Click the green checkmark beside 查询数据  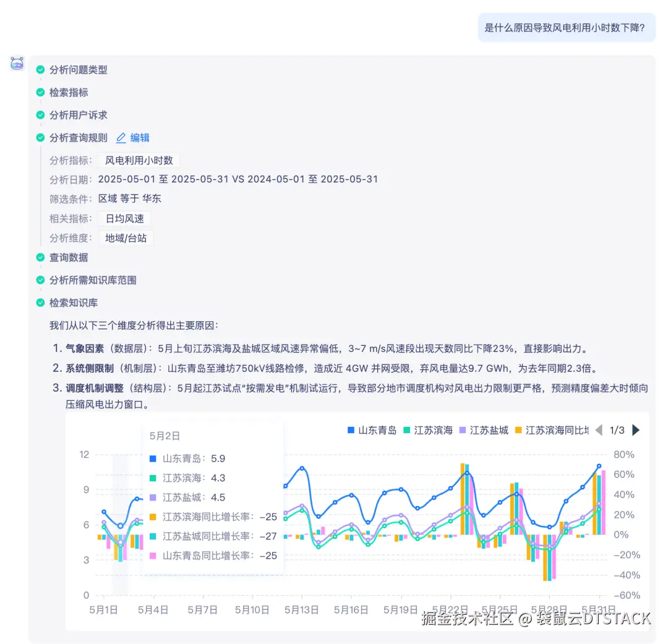pyautogui.click(x=40, y=258)
